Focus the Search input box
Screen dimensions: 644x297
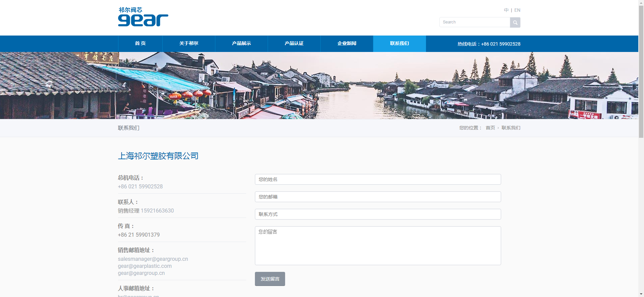click(x=474, y=22)
